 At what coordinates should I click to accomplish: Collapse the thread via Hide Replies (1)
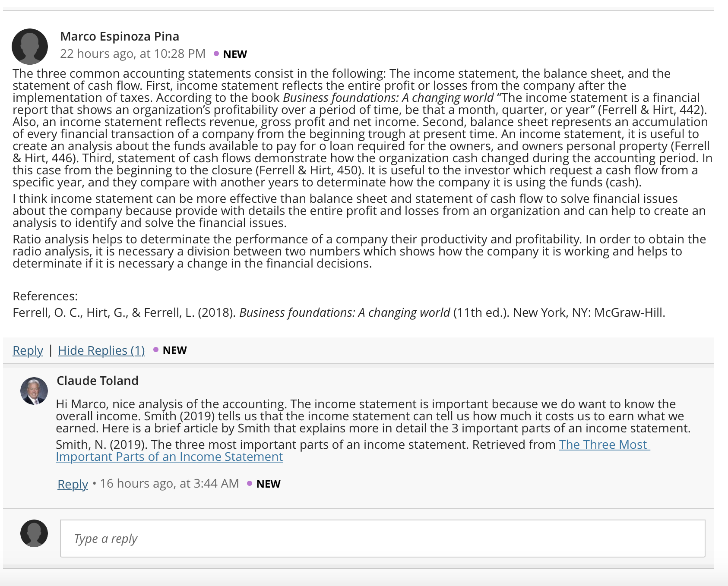coord(101,350)
